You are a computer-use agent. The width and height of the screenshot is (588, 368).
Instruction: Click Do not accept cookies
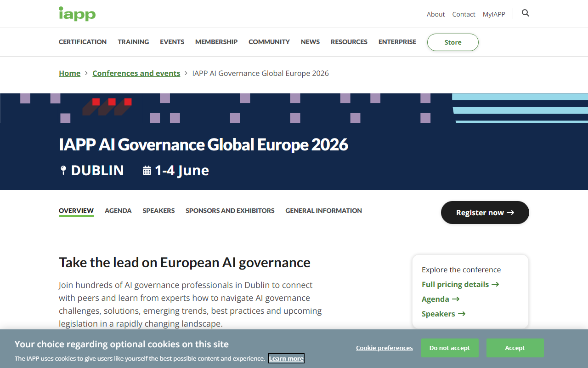[450, 348]
